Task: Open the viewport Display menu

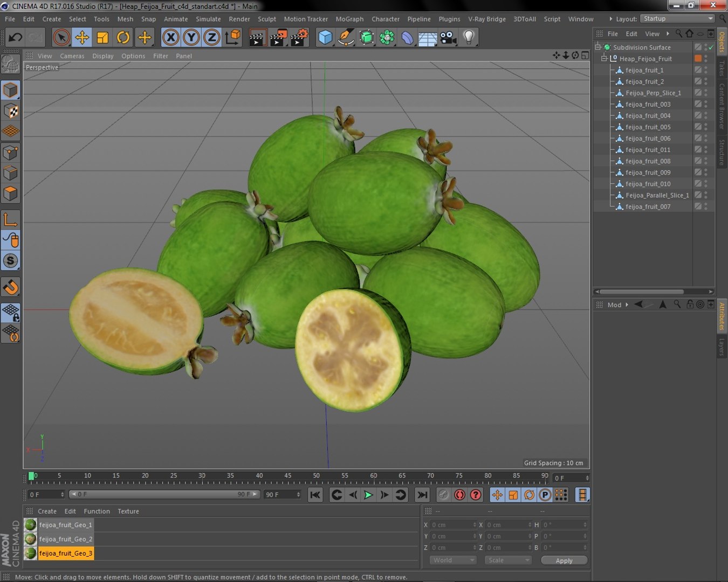Action: (103, 56)
